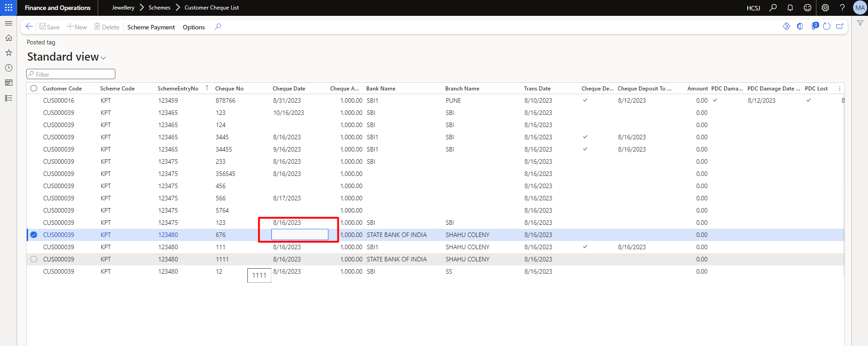Image resolution: width=868 pixels, height=346 pixels.
Task: Open feedback smiley icon
Action: coord(807,8)
